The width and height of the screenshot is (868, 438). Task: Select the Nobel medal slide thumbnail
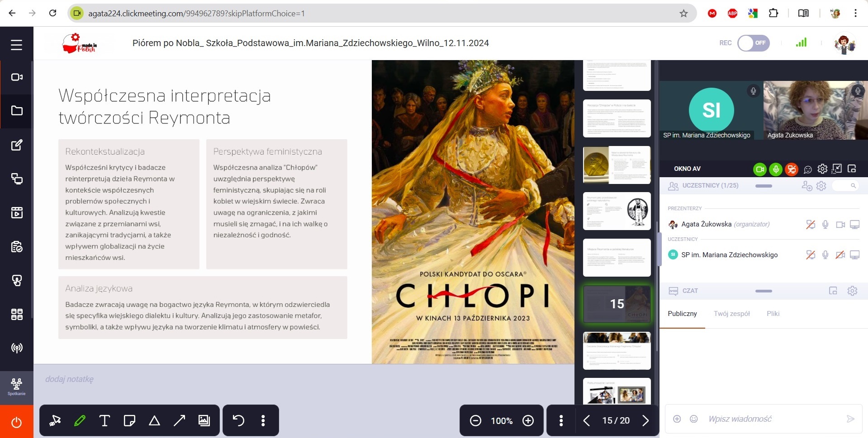617,165
